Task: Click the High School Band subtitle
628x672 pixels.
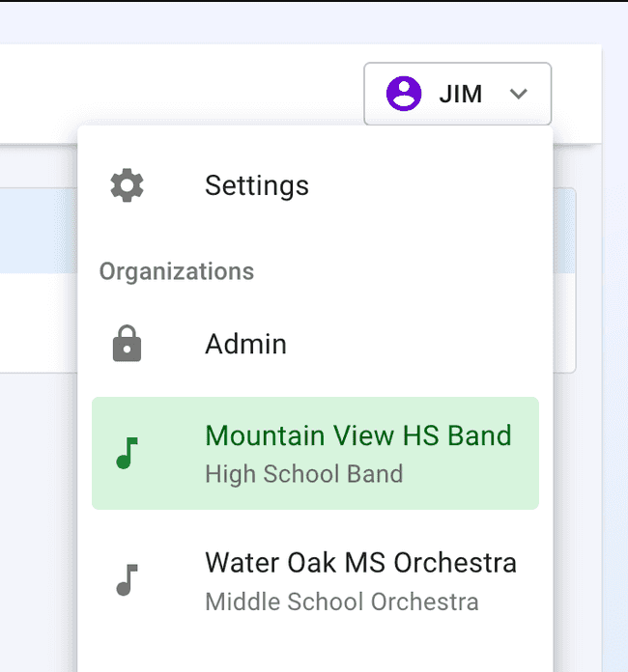Action: 303,475
